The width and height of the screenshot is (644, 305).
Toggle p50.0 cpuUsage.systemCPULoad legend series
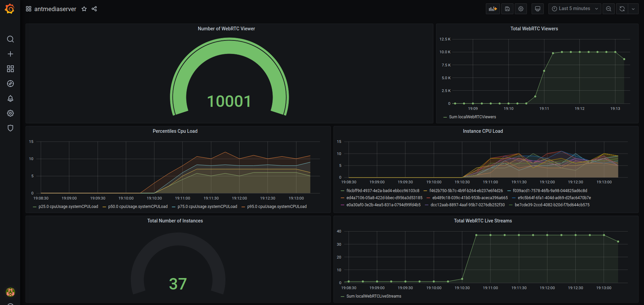pos(138,207)
